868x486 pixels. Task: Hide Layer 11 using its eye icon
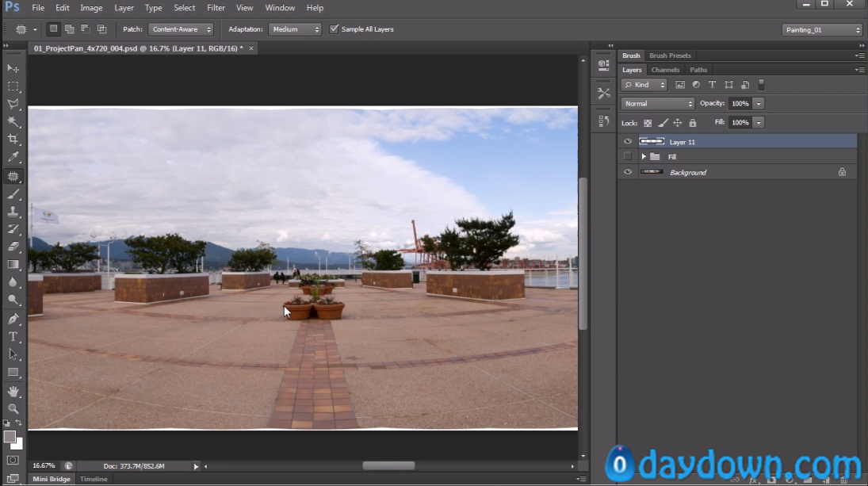(x=628, y=142)
